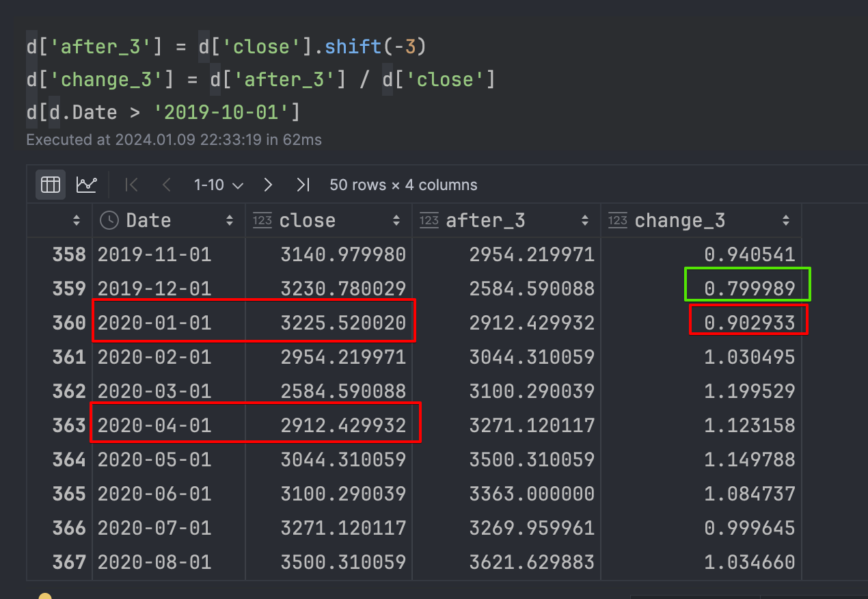The image size is (868, 599).
Task: Click after_3 value 2584.590088
Action: [x=532, y=289]
